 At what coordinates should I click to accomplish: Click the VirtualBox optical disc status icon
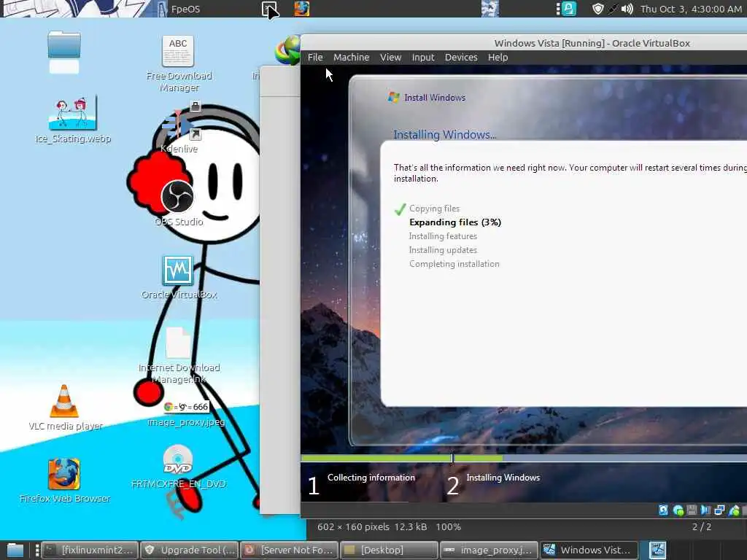pyautogui.click(x=678, y=511)
